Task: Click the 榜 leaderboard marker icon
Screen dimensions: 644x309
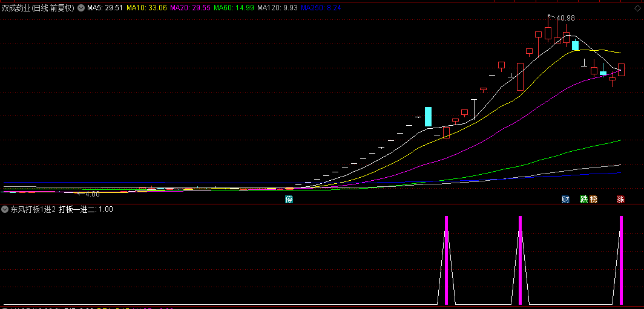Action: 593,200
